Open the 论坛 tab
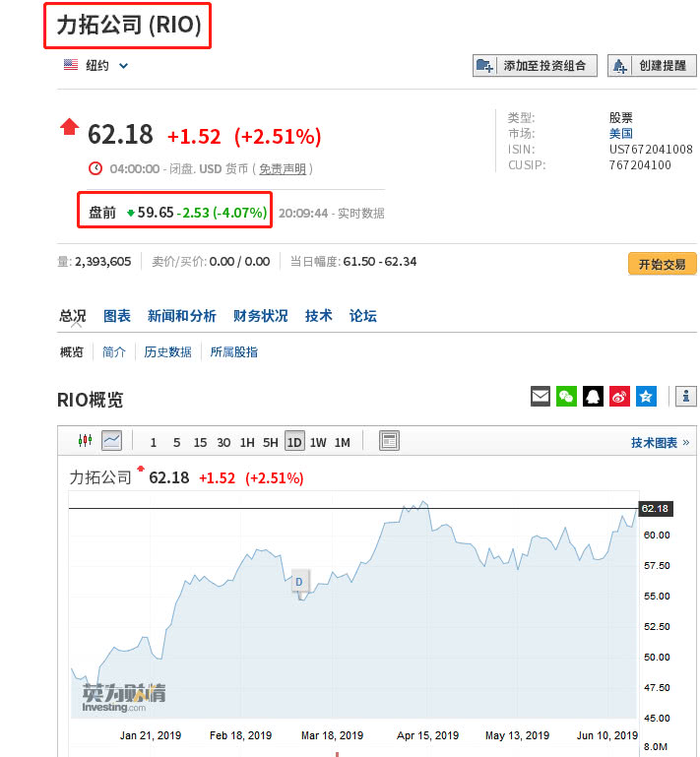Image resolution: width=700 pixels, height=757 pixels. coord(362,316)
